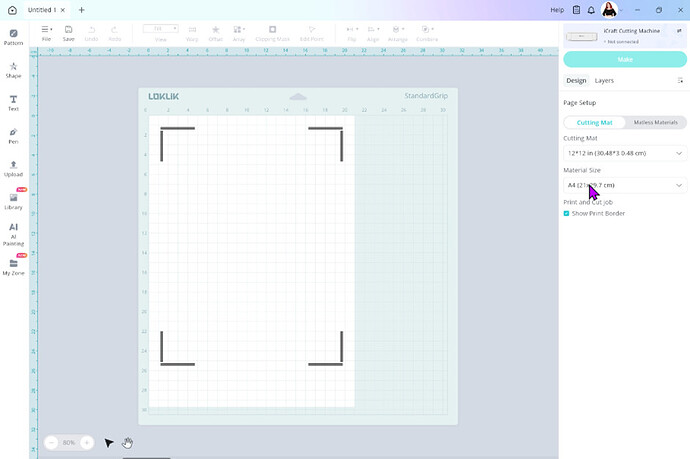The height and width of the screenshot is (459, 690).
Task: Uncheck Show Print Border checkbox
Action: 566,213
